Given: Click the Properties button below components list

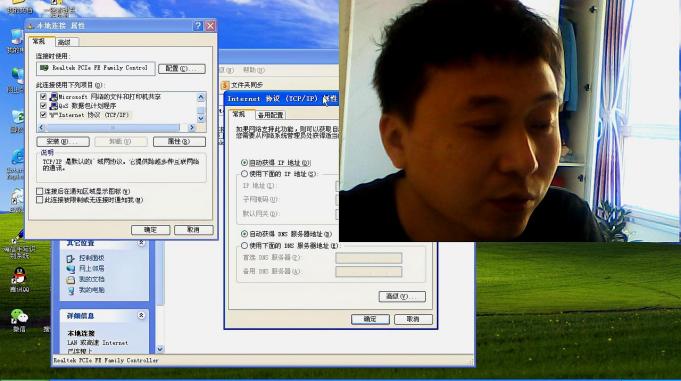Looking at the screenshot, I should [x=179, y=142].
